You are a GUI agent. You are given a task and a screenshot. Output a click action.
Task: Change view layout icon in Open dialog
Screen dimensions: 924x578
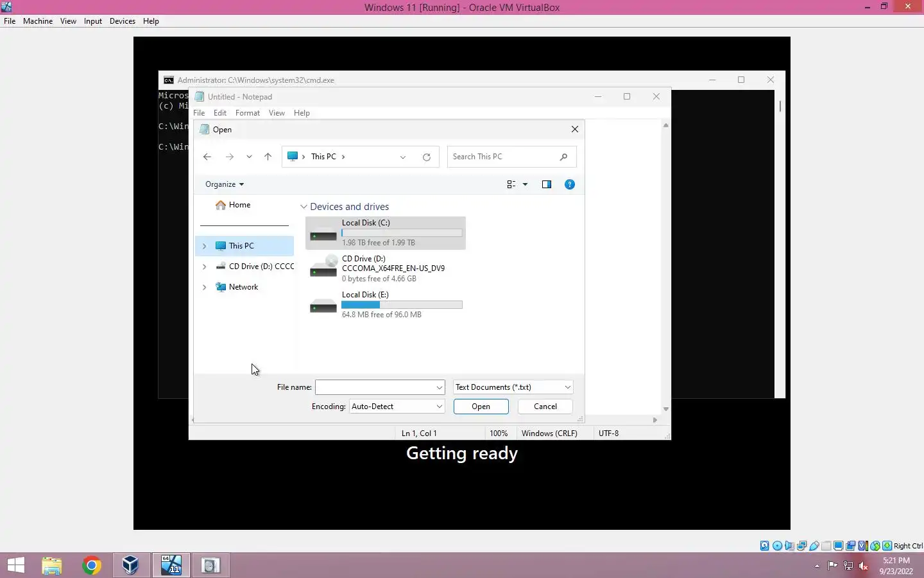(511, 184)
